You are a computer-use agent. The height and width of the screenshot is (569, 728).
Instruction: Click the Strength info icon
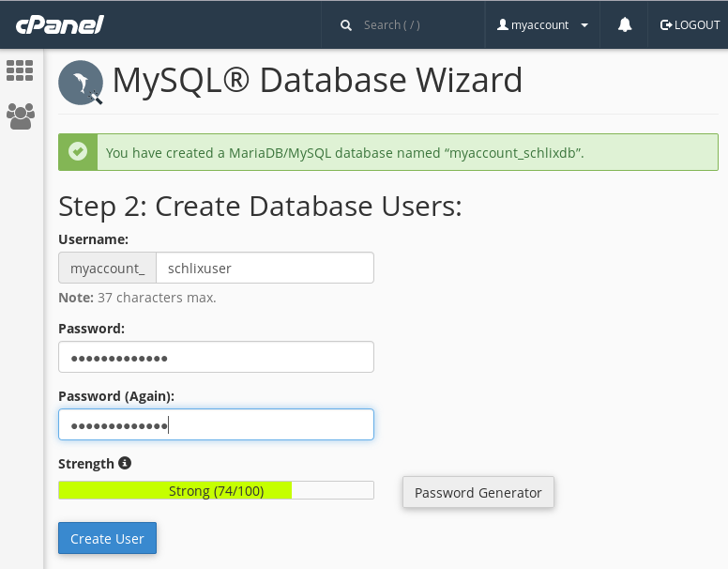tap(125, 463)
